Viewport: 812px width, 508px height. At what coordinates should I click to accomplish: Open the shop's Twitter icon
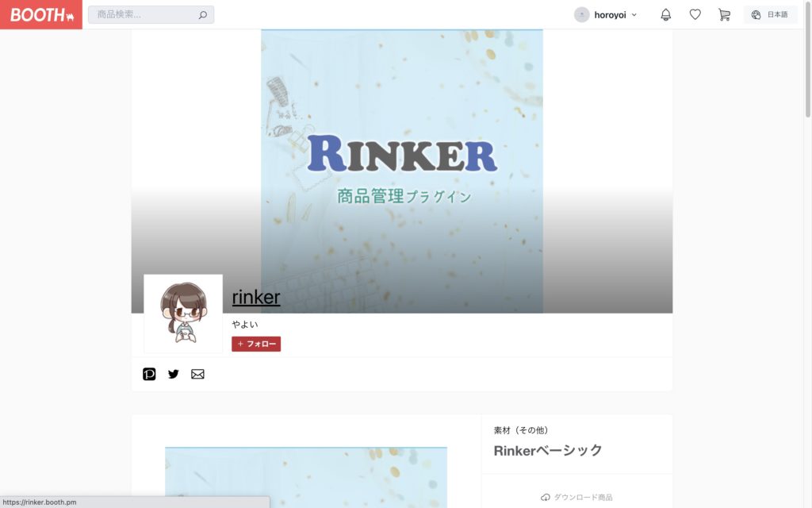point(174,374)
